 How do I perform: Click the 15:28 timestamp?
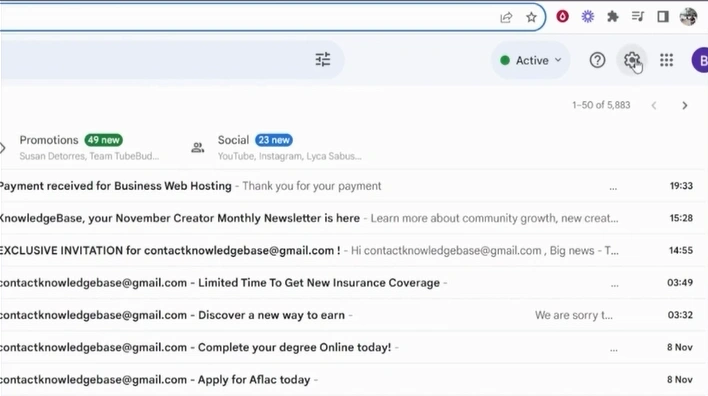(x=681, y=218)
